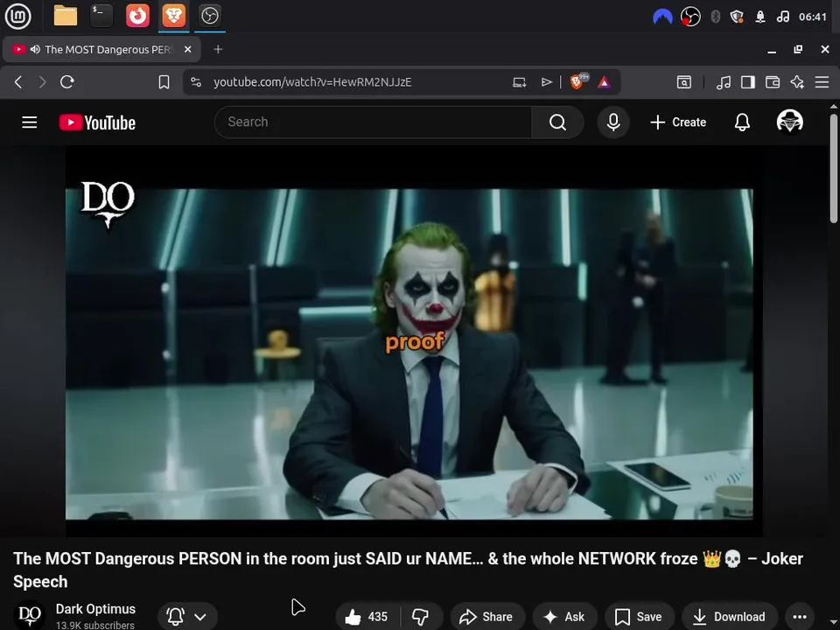The width and height of the screenshot is (840, 630).
Task: Select the 'The MOST Dangerous PER' browser tab
Action: [x=101, y=49]
